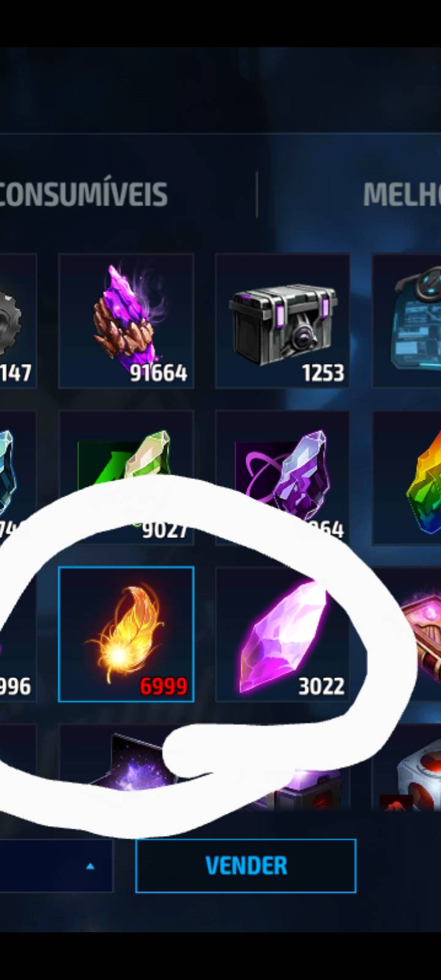Select the light blue crystal item

coord(17,478)
